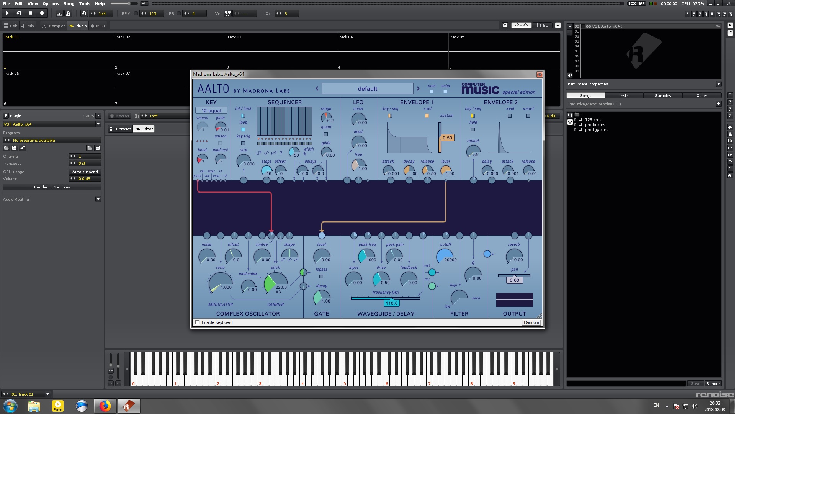Toggle the anim checkbox in the Aalto header
The width and height of the screenshot is (834, 504).
tap(445, 92)
